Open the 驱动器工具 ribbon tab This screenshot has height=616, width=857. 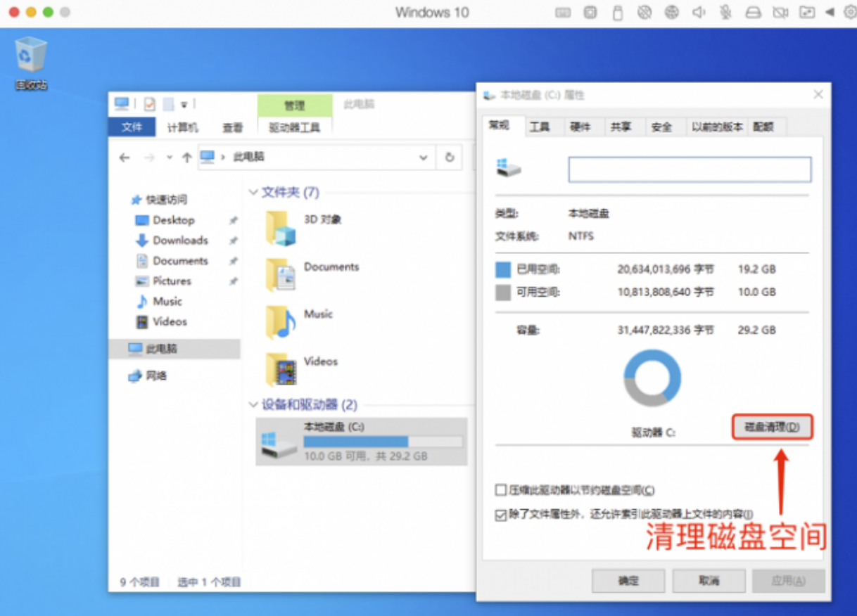click(x=295, y=128)
